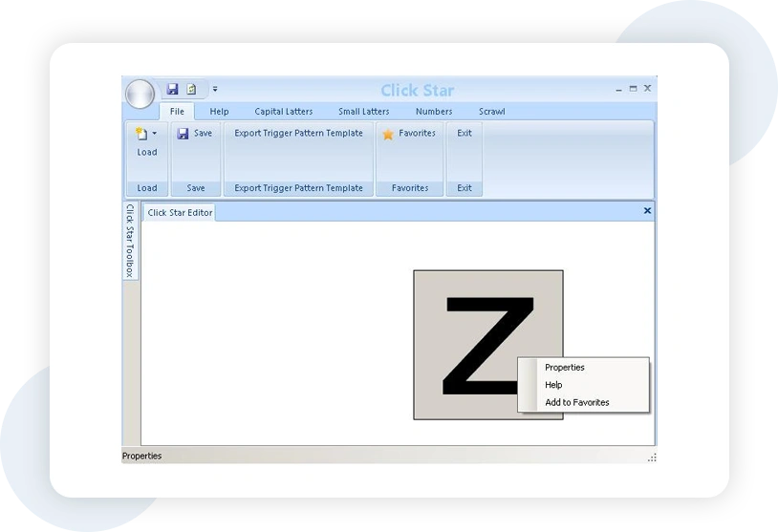Open the Click Star Toolbox side panel
The height and width of the screenshot is (532, 778).
(130, 241)
